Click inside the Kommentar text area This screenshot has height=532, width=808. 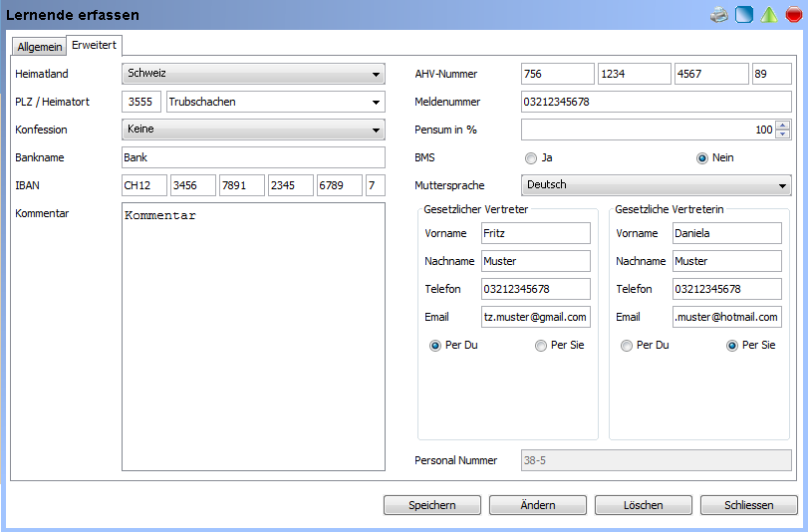coord(253,337)
